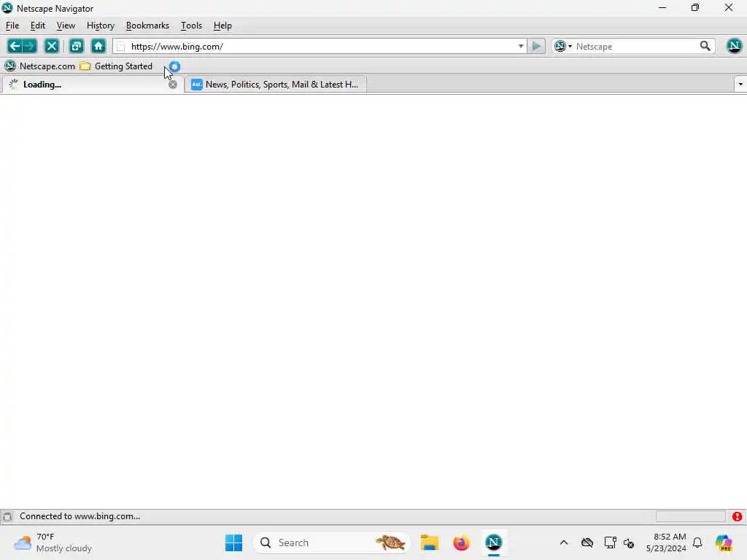Open the Bookmarks menu
Screen dimensions: 747x560
pos(147,26)
